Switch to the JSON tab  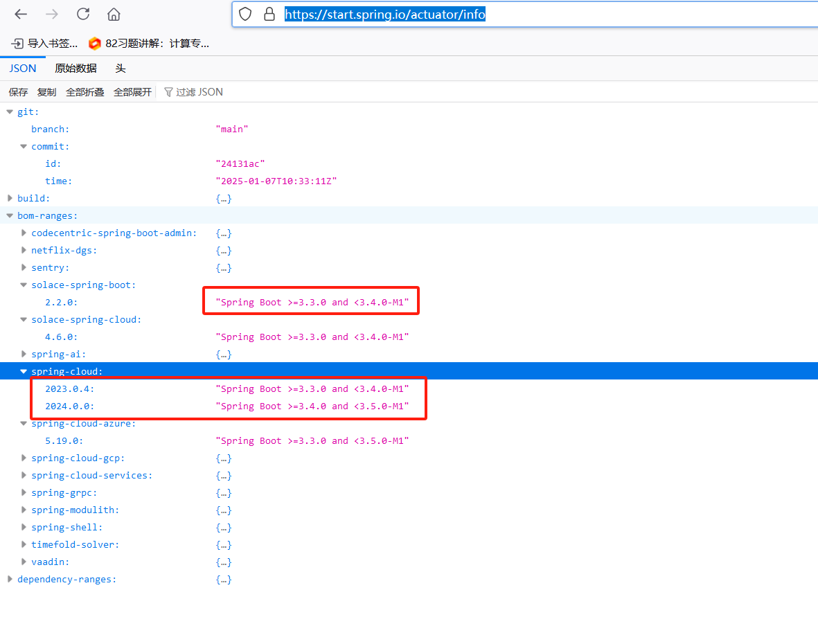22,69
